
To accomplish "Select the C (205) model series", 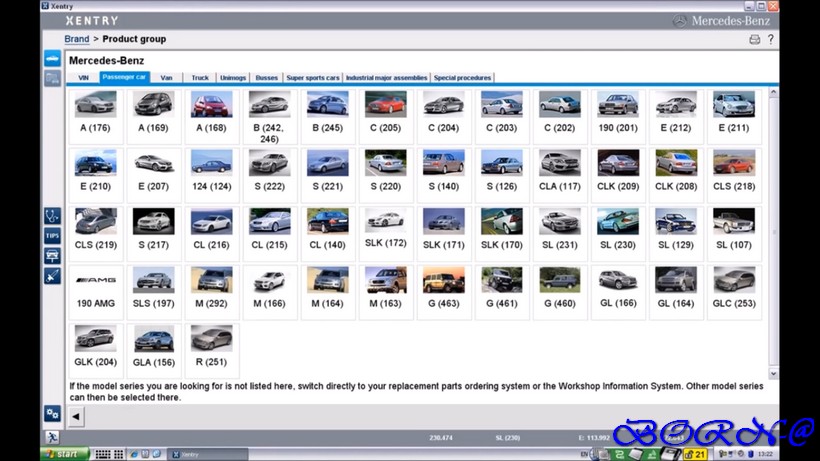I will pyautogui.click(x=385, y=115).
